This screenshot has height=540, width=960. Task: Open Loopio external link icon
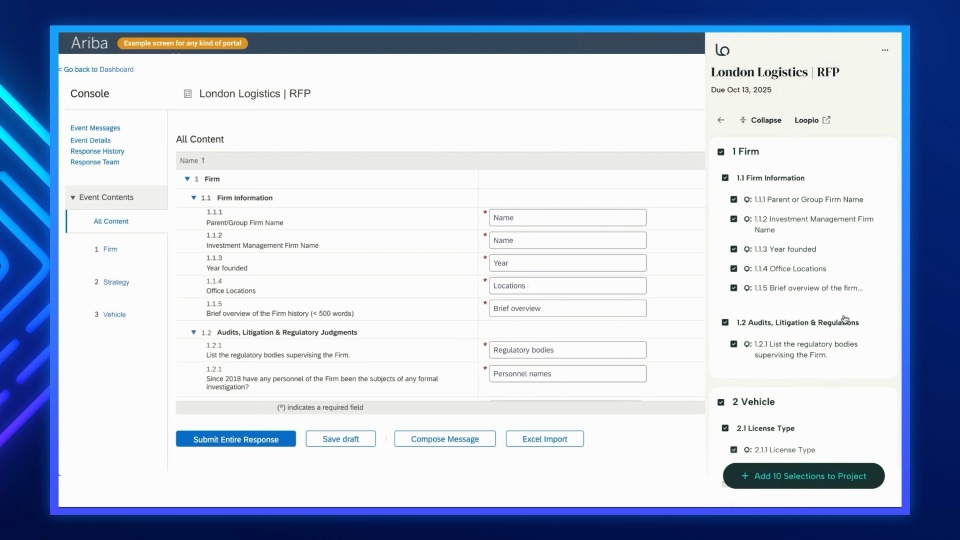click(x=827, y=120)
